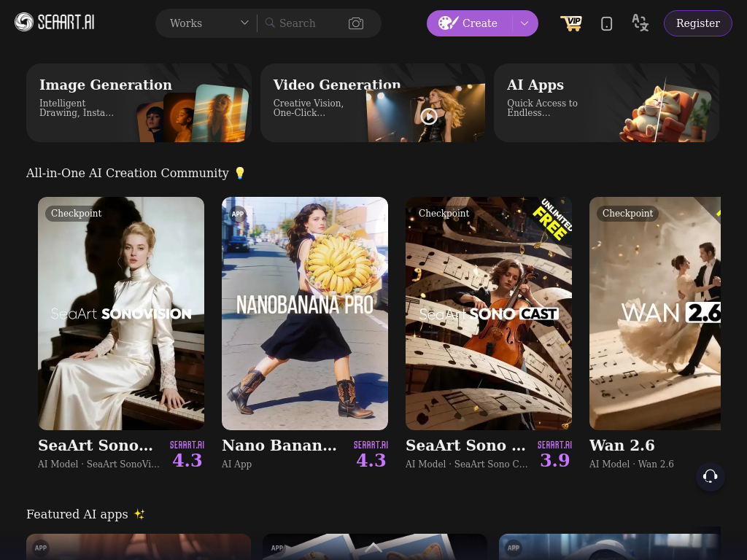Click the up chevron at page bottom

pyautogui.click(x=373, y=547)
